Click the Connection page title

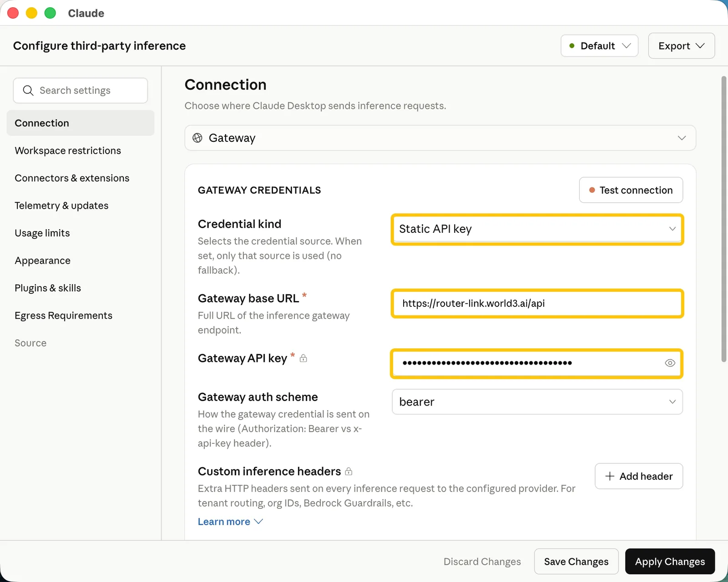[226, 85]
